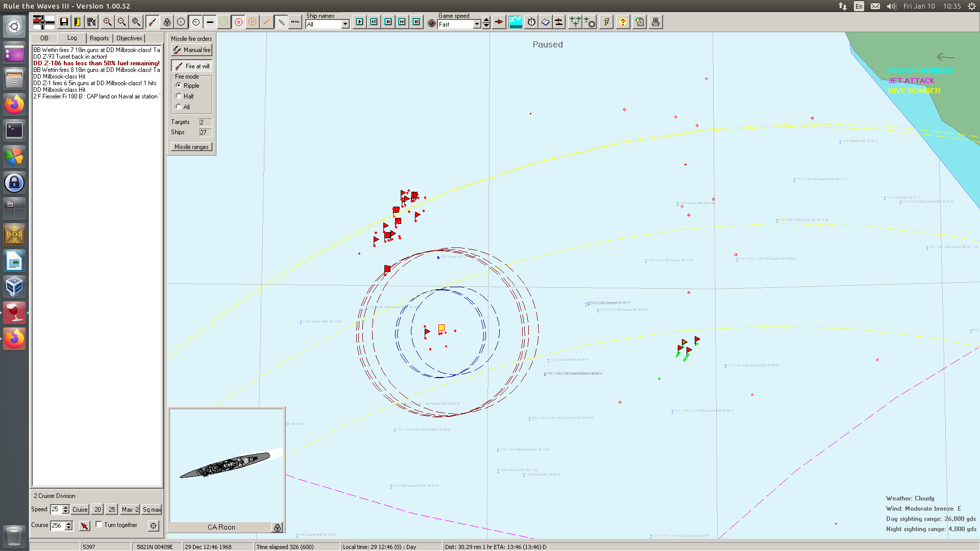Open Terminal from the Ubuntu dock
The height and width of the screenshot is (551, 980).
14,130
